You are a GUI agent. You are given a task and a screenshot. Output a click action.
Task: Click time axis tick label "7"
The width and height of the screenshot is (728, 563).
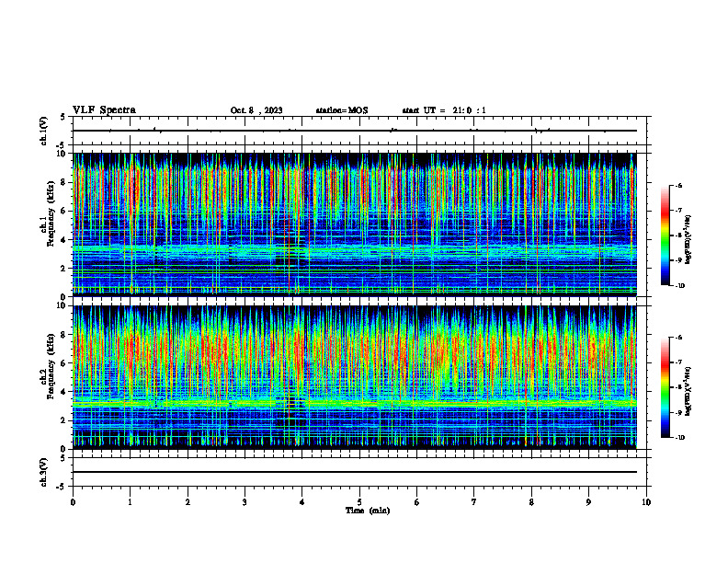click(x=474, y=502)
